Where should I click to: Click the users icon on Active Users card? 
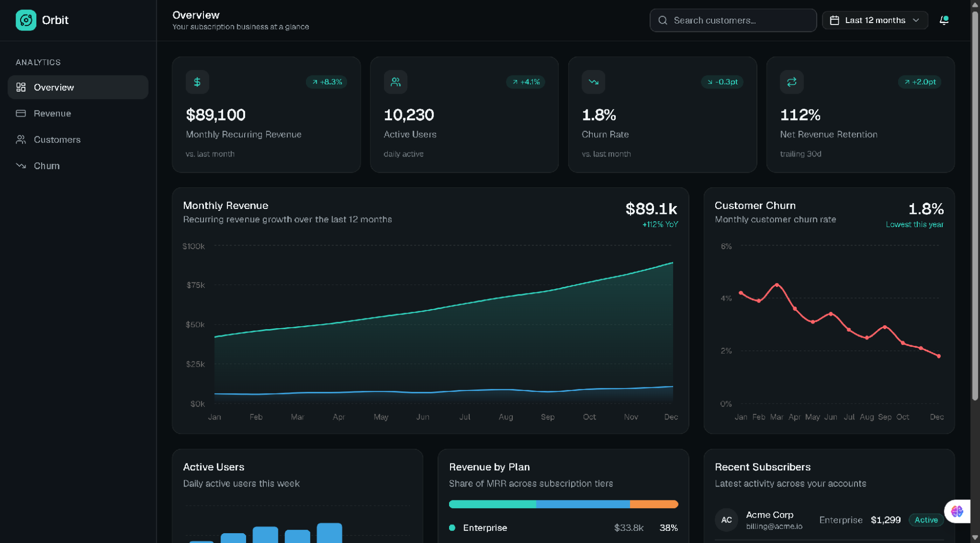pos(395,82)
